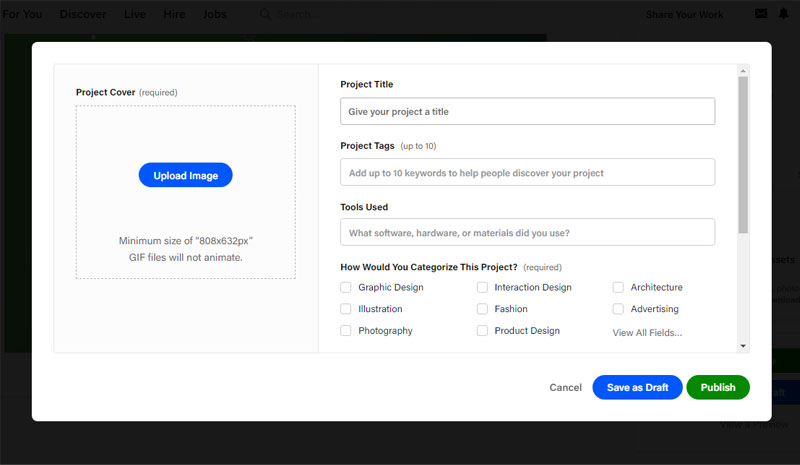Tick the Photography checkbox
Viewport: 800px width, 465px height.
click(x=346, y=331)
